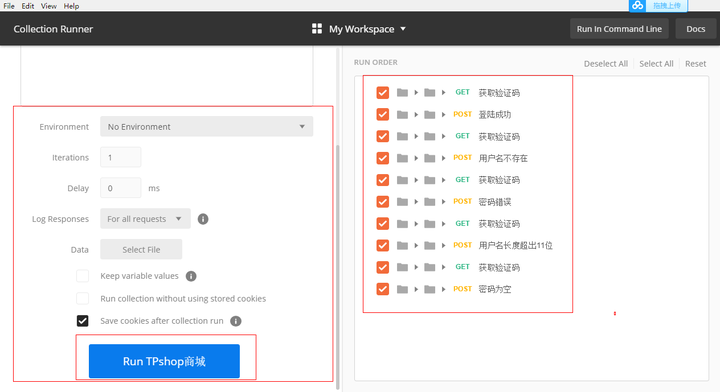Click the second folder icon in the 密码错误 row
Image resolution: width=720 pixels, height=392 pixels.
[430, 202]
